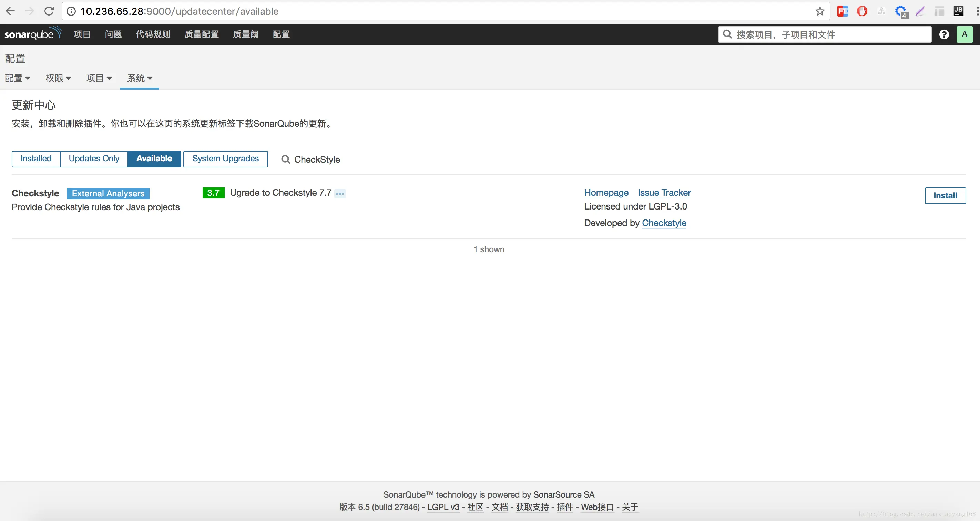
Task: Click the plugin search field with CheckStyle
Action: (317, 159)
